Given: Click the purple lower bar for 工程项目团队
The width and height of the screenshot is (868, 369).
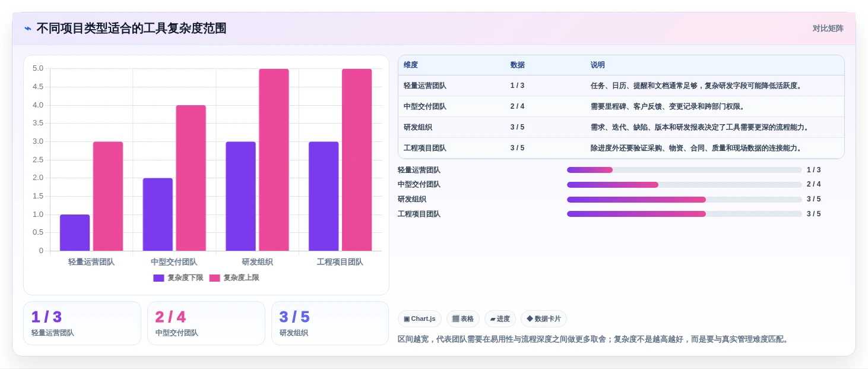Looking at the screenshot, I should coord(324,196).
